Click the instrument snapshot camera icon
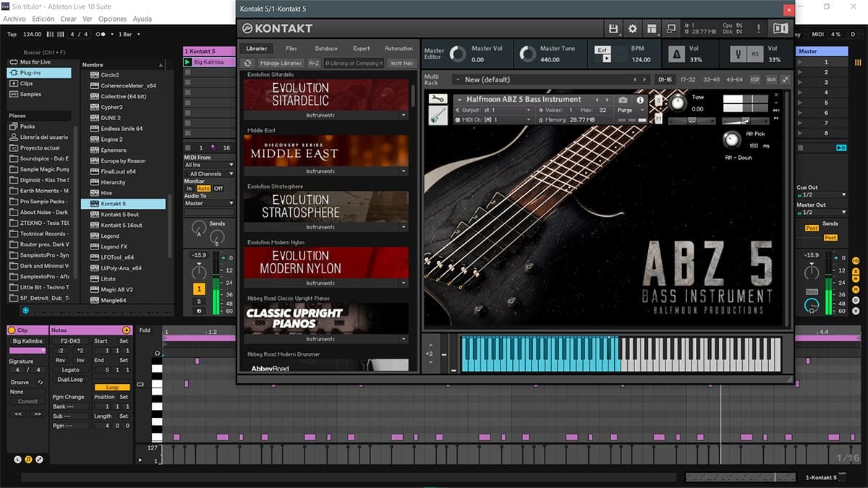 coord(624,100)
